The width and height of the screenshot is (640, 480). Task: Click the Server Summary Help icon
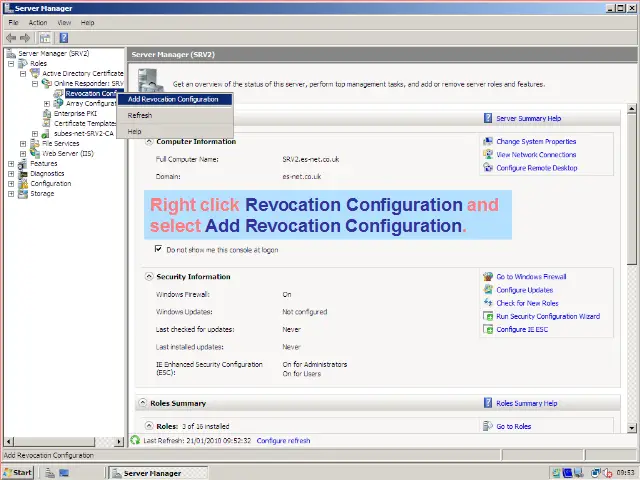(x=488, y=118)
